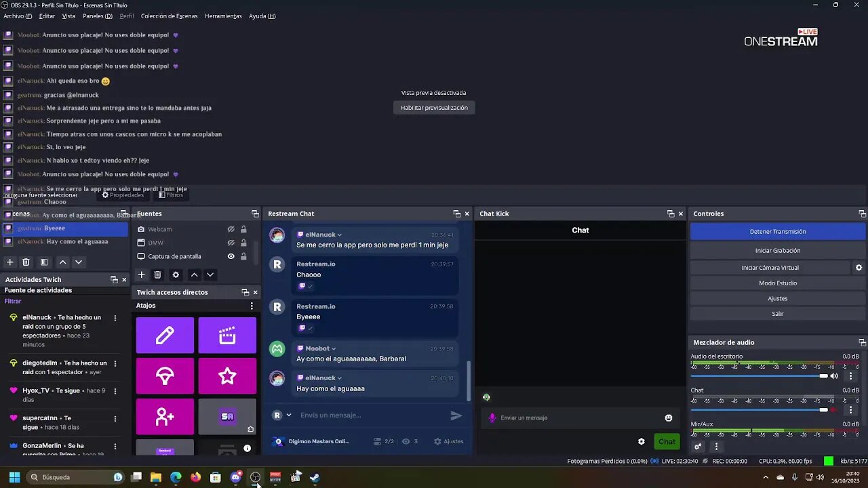This screenshot has width=868, height=488.
Task: Open advanced audio properties gears icon
Action: tap(698, 446)
